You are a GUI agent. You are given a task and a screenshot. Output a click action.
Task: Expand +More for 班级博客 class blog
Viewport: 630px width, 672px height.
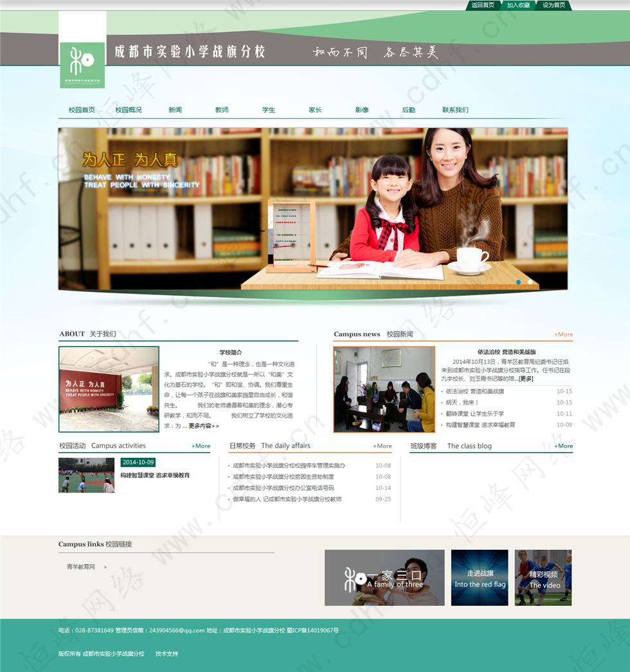coord(564,446)
